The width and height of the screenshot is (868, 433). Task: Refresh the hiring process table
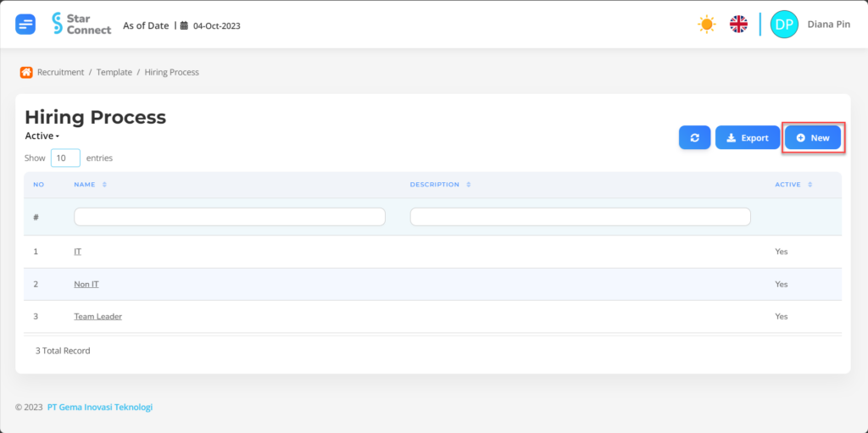pyautogui.click(x=695, y=138)
